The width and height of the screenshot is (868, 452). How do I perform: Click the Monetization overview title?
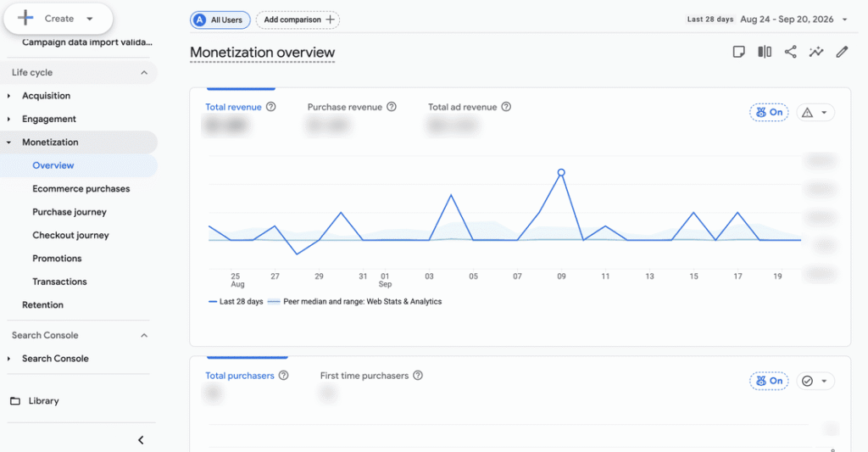(263, 53)
